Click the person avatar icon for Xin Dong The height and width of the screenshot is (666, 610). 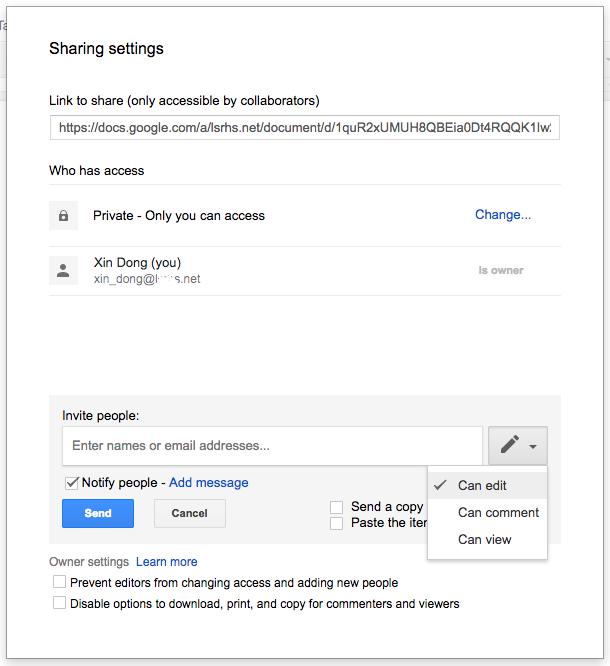(64, 270)
